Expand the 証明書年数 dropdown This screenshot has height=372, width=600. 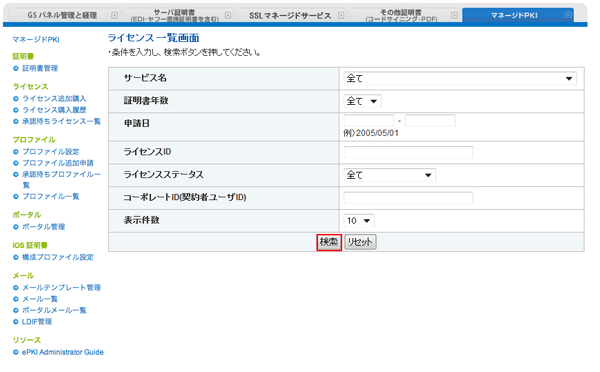[x=362, y=101]
